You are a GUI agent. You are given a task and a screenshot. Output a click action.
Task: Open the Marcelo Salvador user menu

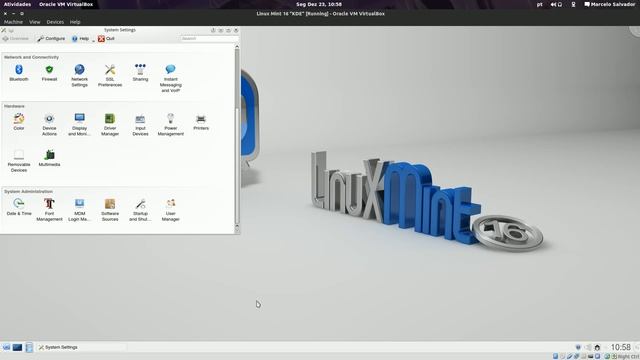[x=609, y=4]
